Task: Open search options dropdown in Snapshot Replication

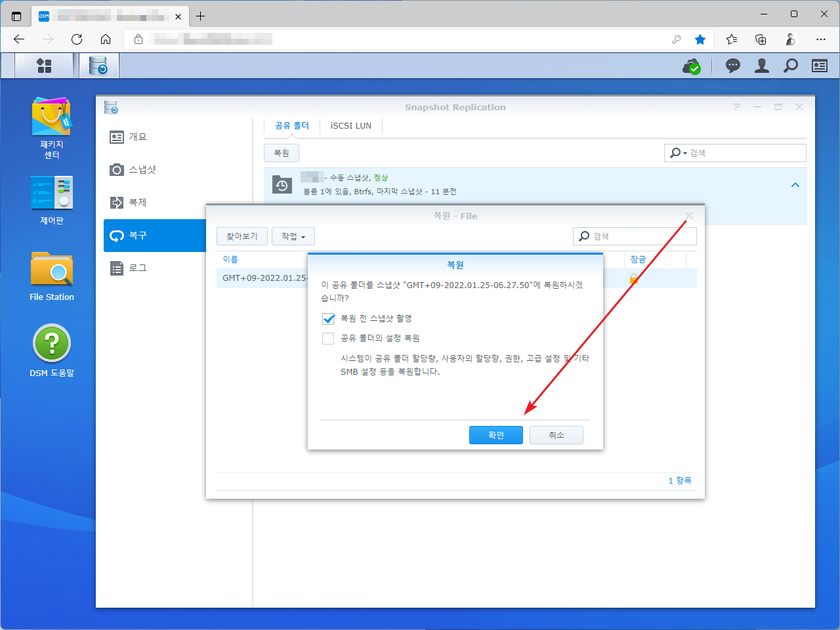Action: (679, 153)
